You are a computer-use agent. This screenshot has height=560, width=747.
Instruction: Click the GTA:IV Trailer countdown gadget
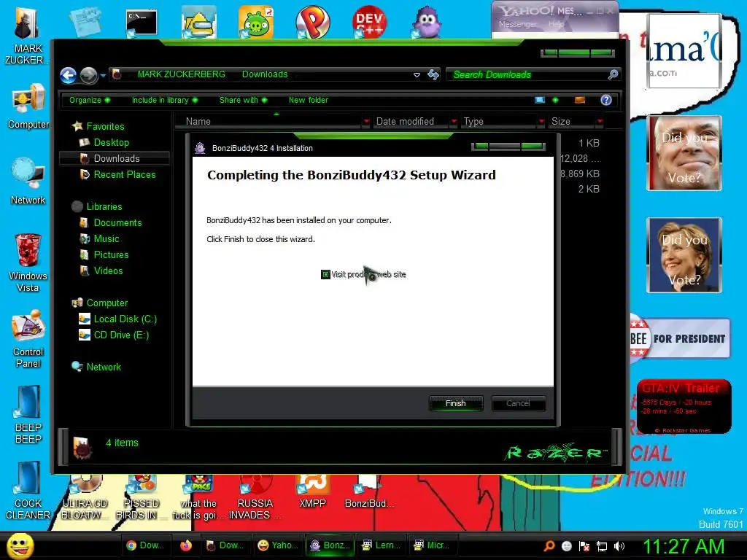click(684, 407)
